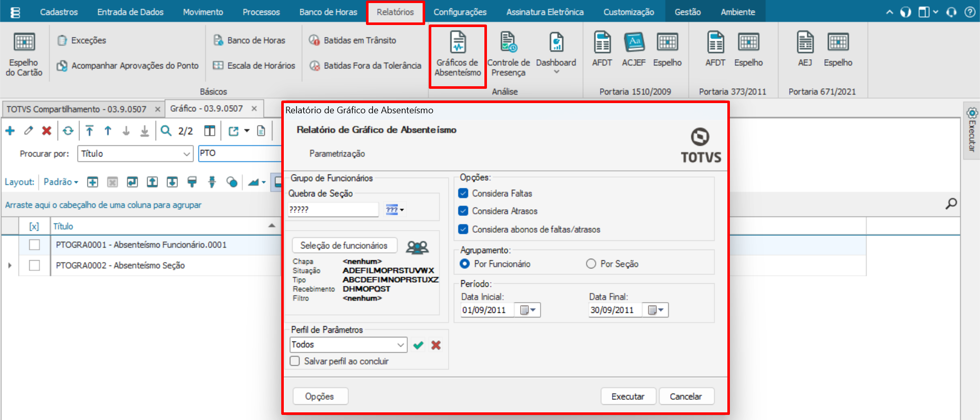Screen dimensions: 980x420
Task: Open Espelho under Portaria 671/2021
Action: (838, 50)
